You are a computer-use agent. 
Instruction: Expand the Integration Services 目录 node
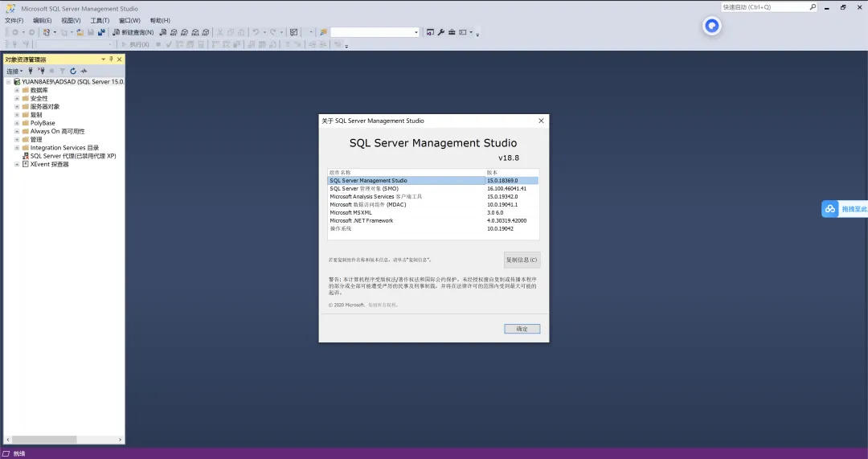coord(17,148)
